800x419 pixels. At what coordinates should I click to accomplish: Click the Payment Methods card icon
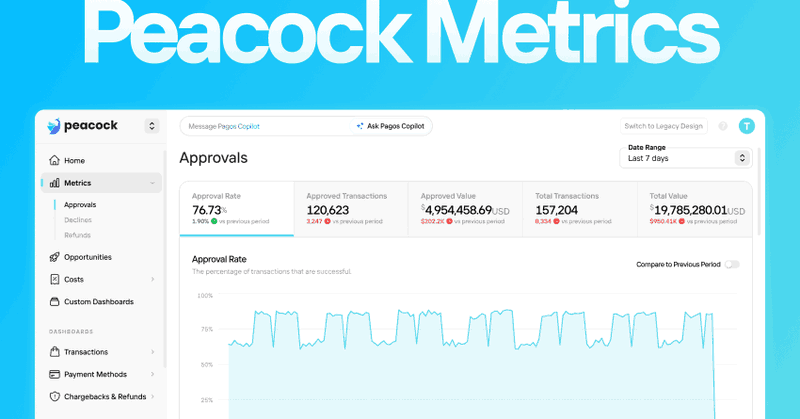(x=55, y=374)
